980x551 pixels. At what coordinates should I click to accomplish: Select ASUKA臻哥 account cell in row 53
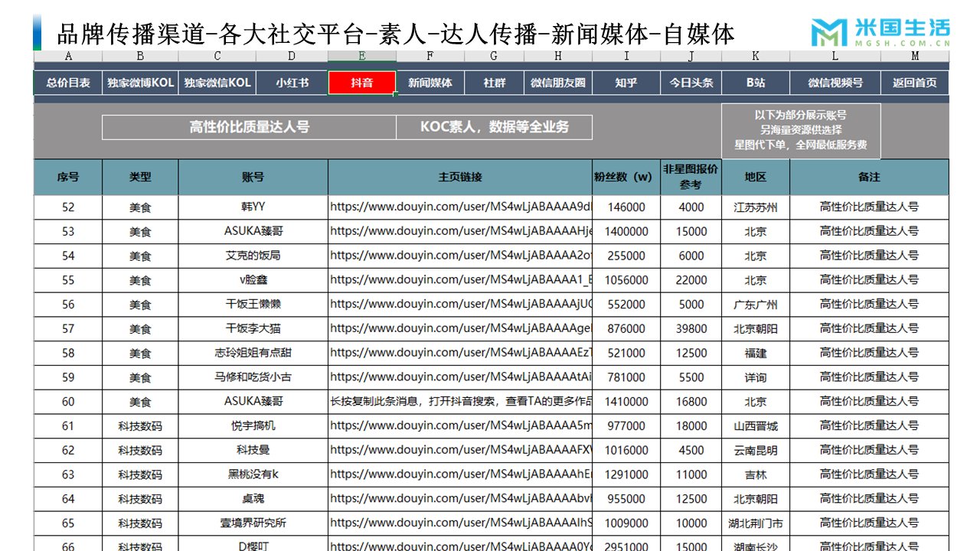[x=253, y=231]
